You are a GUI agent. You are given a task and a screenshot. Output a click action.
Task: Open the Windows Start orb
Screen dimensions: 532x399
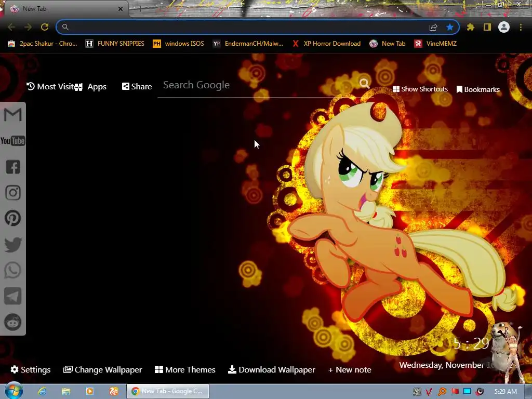[x=14, y=391]
